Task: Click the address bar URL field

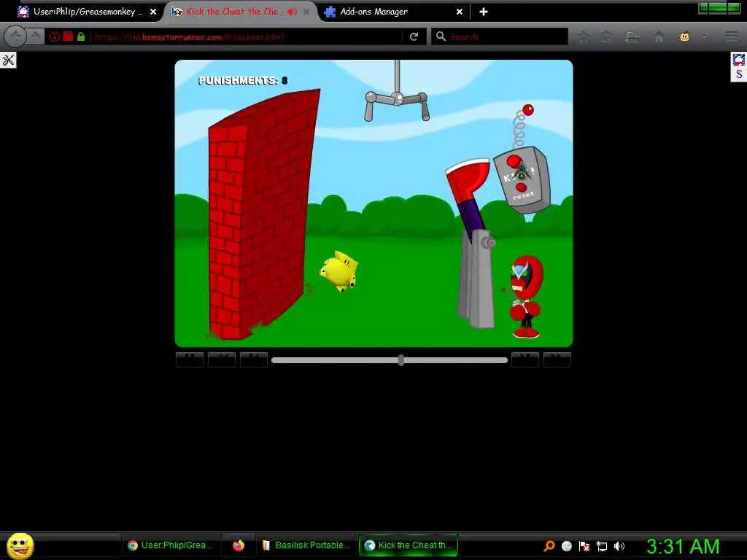Action: [x=248, y=36]
